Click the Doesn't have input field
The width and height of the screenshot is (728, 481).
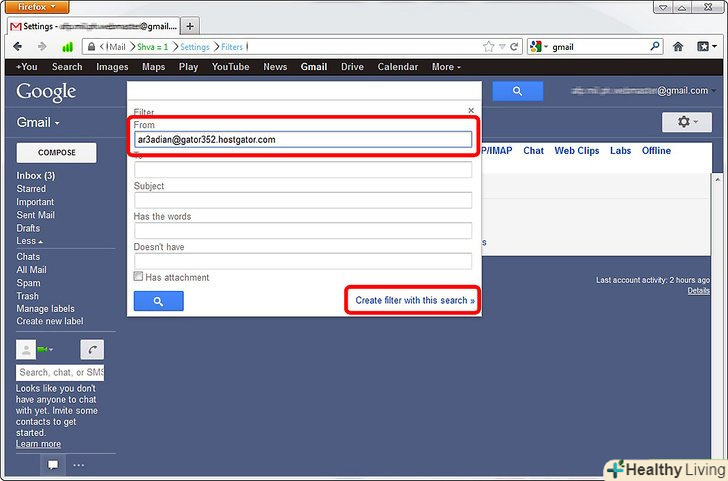(303, 261)
